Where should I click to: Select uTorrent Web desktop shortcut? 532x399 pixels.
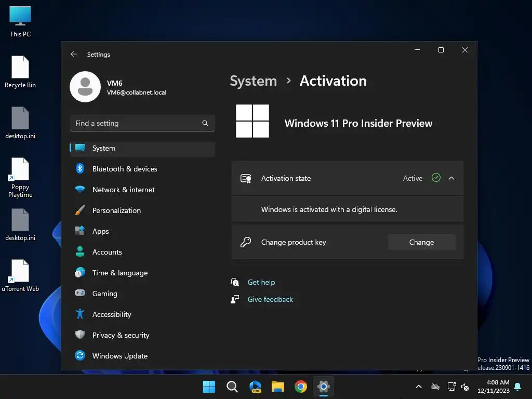coord(20,275)
